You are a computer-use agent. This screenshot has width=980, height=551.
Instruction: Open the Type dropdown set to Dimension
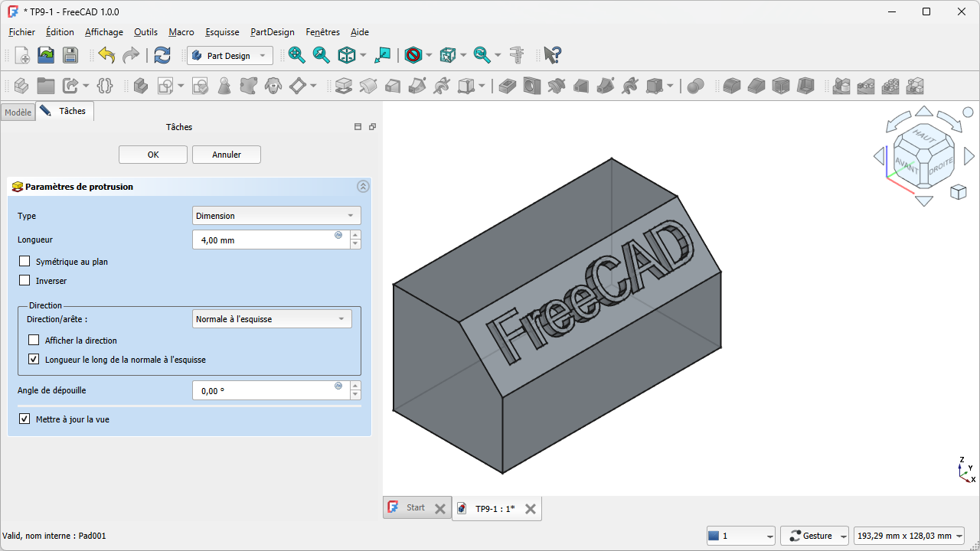pos(276,216)
